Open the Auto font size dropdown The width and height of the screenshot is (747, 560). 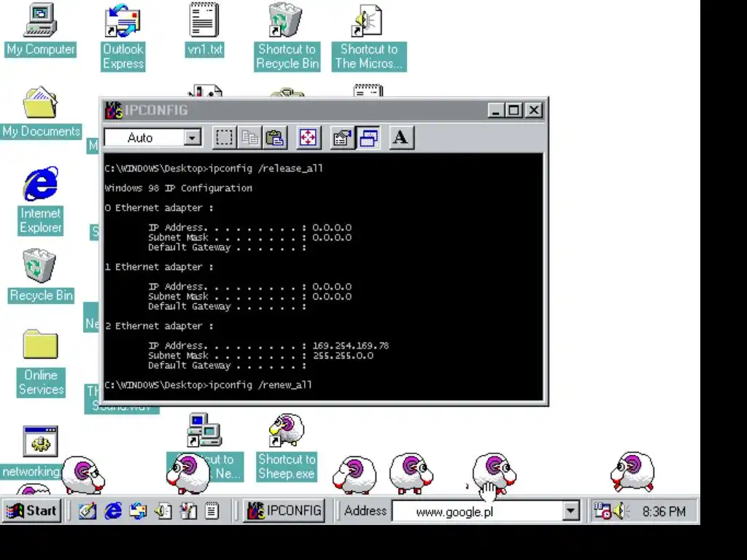192,138
